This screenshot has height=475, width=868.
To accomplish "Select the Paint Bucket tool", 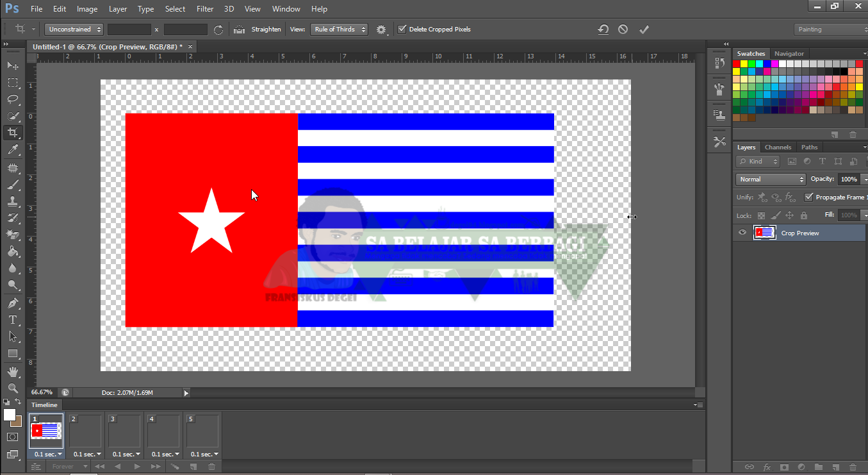I will pos(13,251).
